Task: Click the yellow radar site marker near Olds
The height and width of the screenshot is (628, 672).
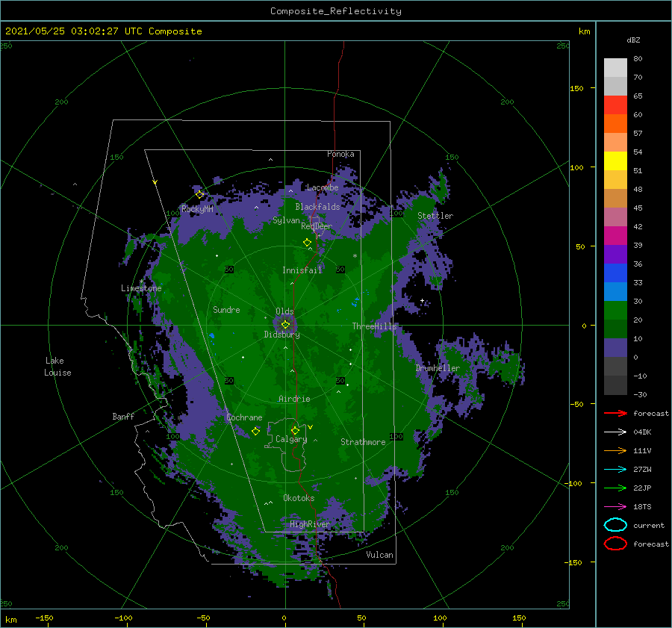Action: click(x=285, y=325)
